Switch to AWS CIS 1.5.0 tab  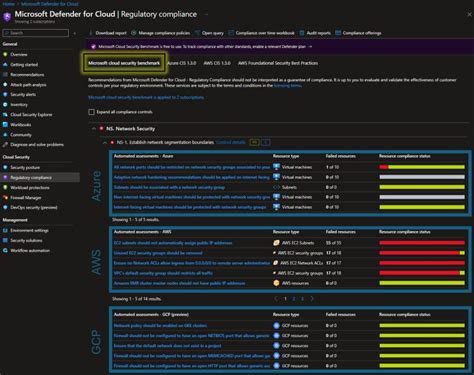[x=217, y=63]
